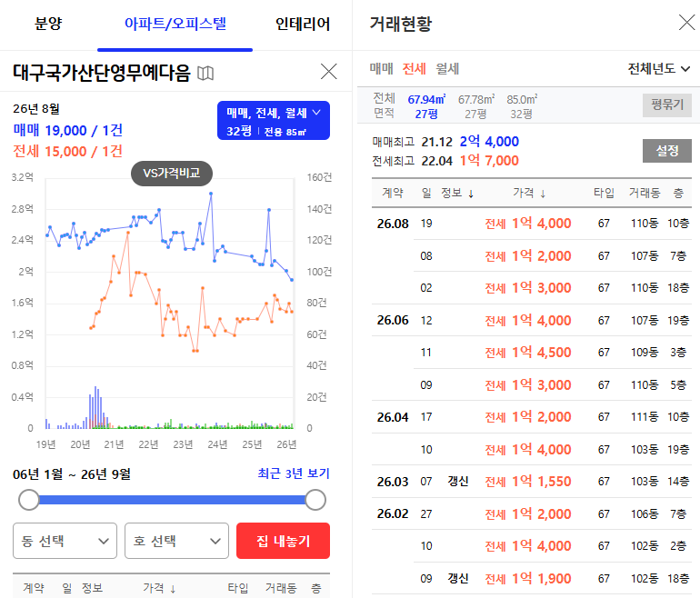The height and width of the screenshot is (598, 700).
Task: Click 매매 19,000 / 1건 summary
Action: (68, 130)
